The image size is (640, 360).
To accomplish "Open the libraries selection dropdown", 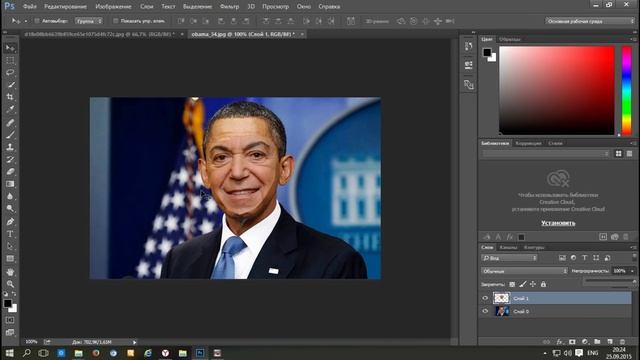I will pos(546,154).
